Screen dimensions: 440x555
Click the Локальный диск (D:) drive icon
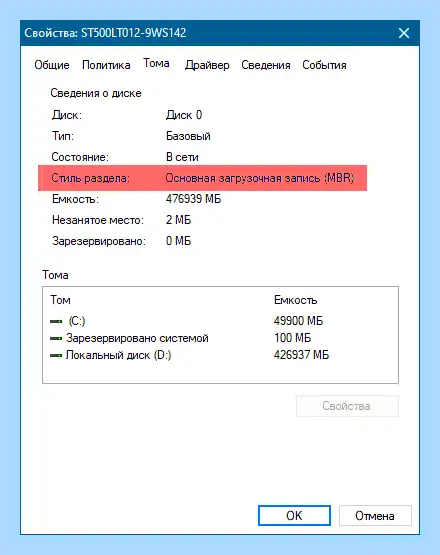(56, 355)
